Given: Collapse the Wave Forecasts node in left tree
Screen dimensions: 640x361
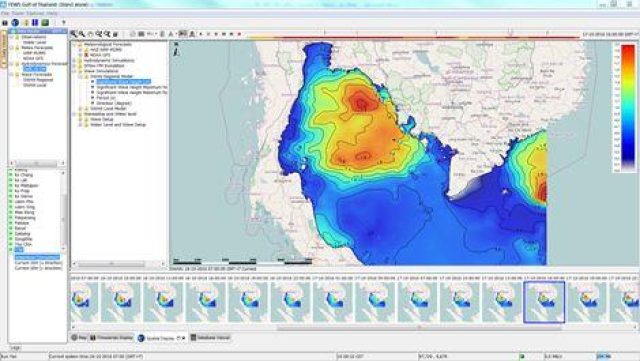Looking at the screenshot, I should pyautogui.click(x=11, y=74).
